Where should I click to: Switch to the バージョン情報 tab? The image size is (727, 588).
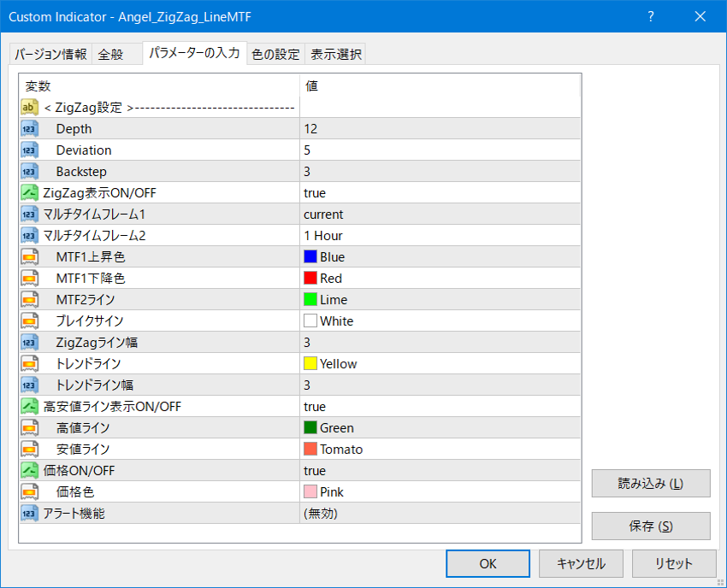pos(50,54)
